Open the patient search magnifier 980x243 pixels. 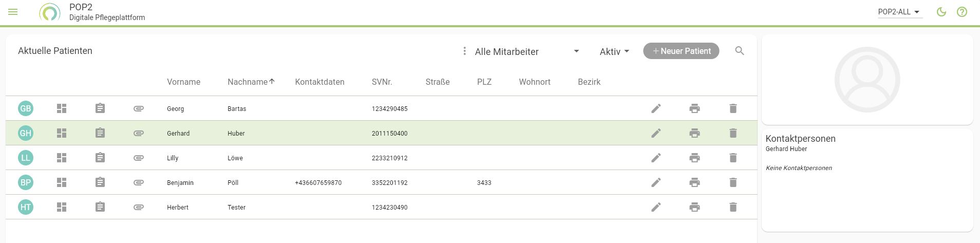pyautogui.click(x=740, y=51)
